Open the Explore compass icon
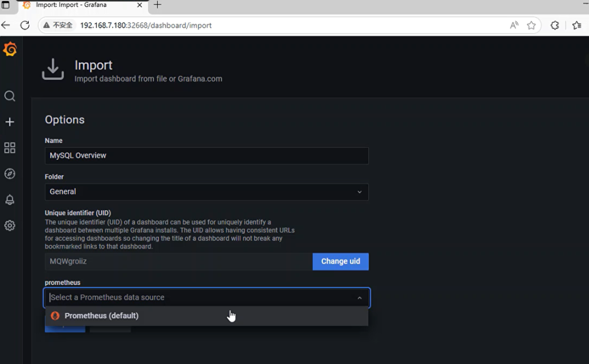589x364 pixels. [10, 174]
